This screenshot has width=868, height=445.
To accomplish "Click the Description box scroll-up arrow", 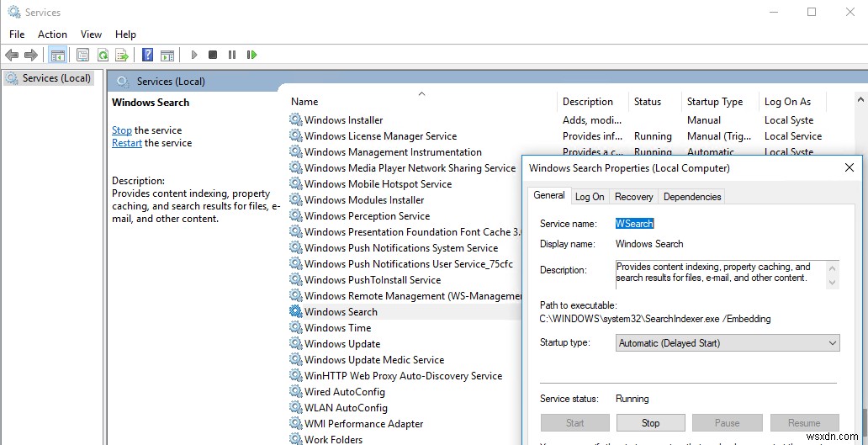I will pyautogui.click(x=832, y=268).
